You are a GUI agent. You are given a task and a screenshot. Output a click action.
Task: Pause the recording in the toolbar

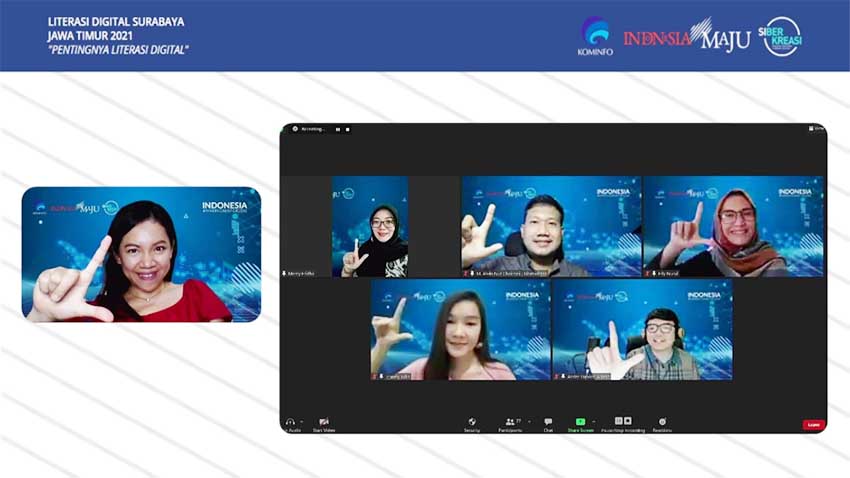coord(619,421)
